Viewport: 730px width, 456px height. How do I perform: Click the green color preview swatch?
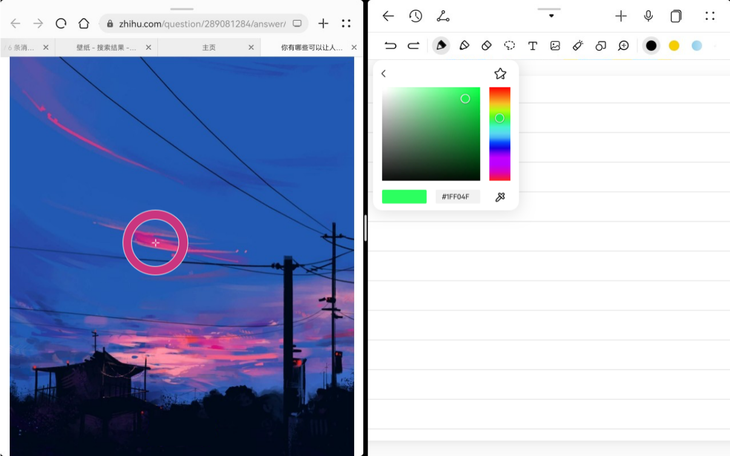point(404,197)
